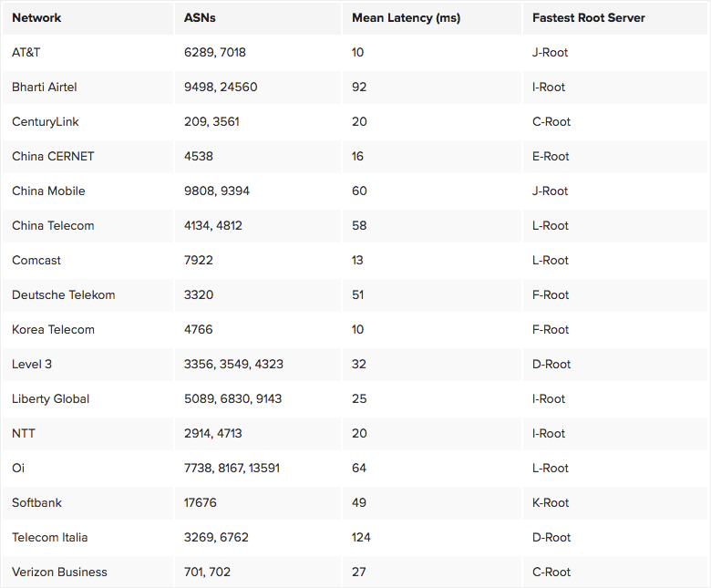
Task: Select the Bharti Airtel row name
Action: point(45,88)
